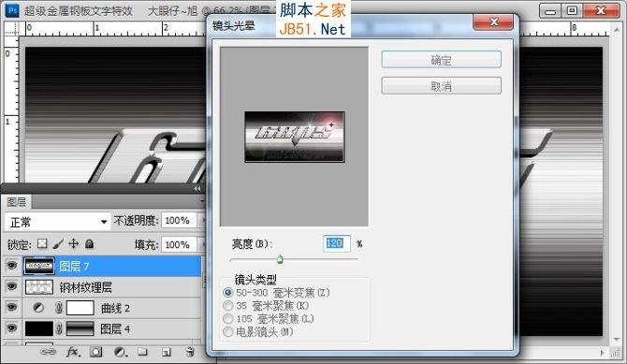Collapse Layers panel with double-arrow icon
The image size is (627, 364).
[x=197, y=188]
